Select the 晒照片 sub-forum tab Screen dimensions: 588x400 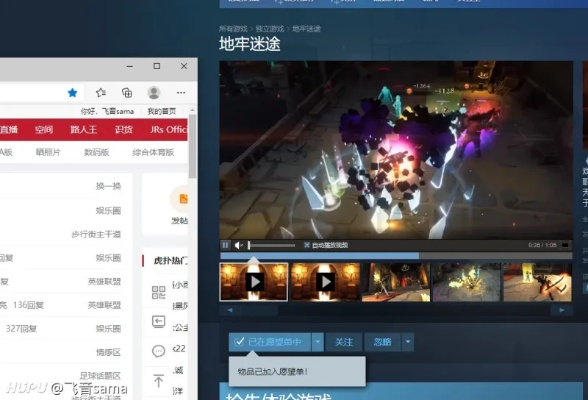click(48, 152)
